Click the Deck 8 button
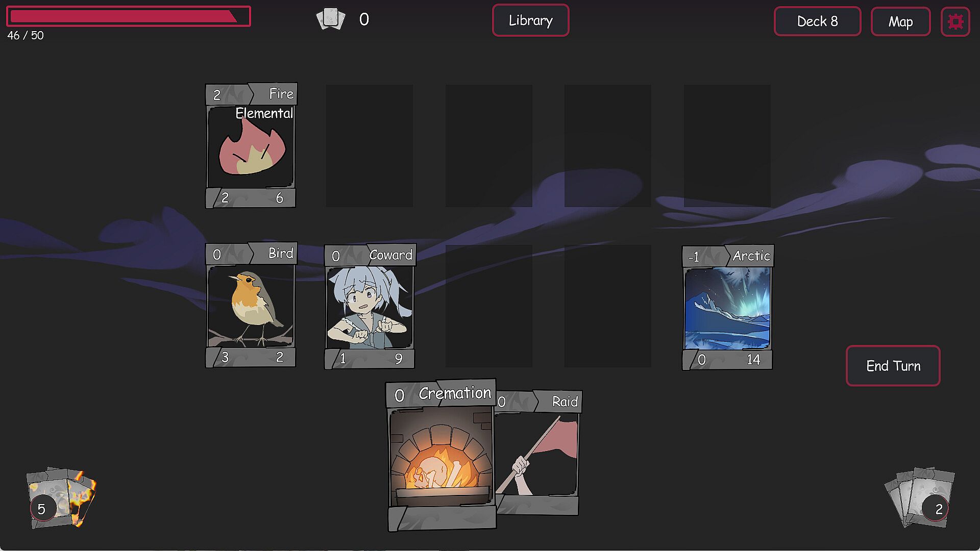Image resolution: width=980 pixels, height=551 pixels. point(817,21)
